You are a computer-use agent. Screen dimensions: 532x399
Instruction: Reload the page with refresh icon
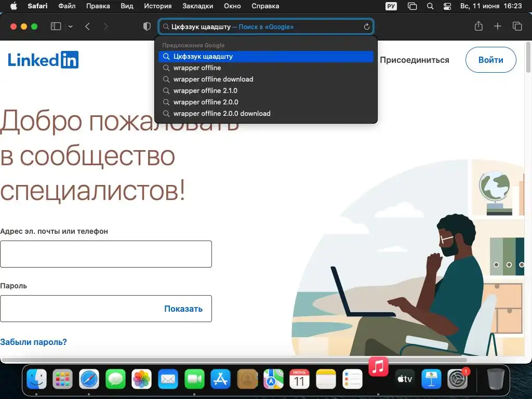(366, 27)
